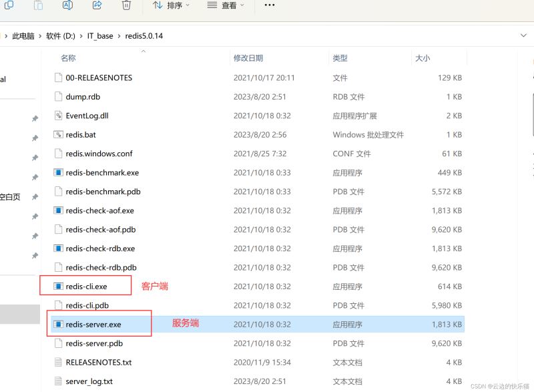This screenshot has height=392, width=534.
Task: Click the Delete trash icon
Action: click(126, 5)
